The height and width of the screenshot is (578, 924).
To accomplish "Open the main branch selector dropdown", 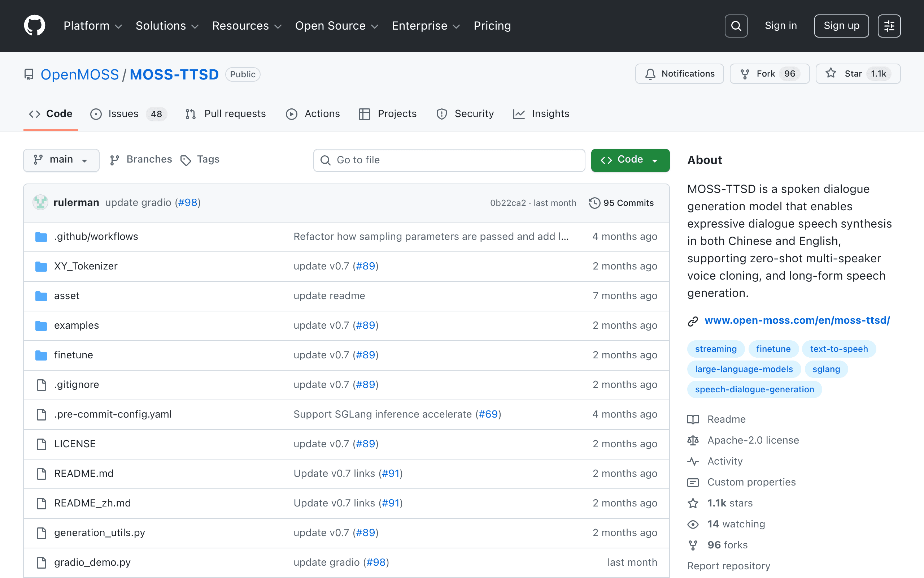I will pyautogui.click(x=61, y=160).
